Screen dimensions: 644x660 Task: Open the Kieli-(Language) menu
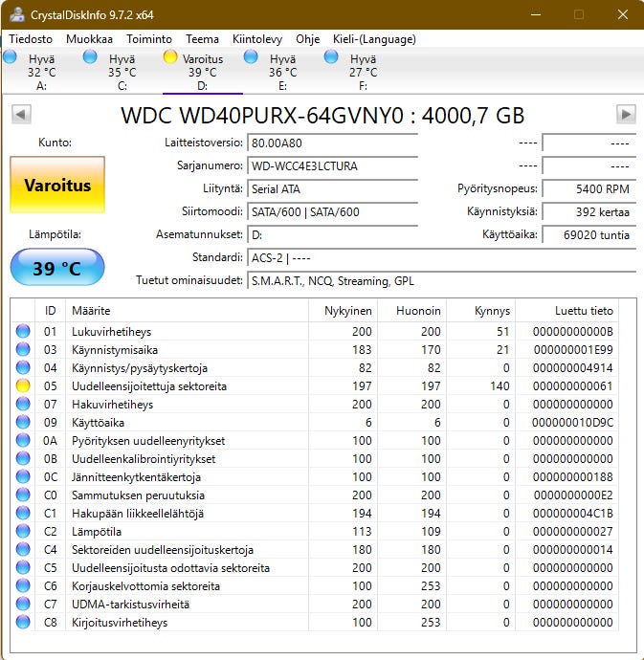click(374, 39)
